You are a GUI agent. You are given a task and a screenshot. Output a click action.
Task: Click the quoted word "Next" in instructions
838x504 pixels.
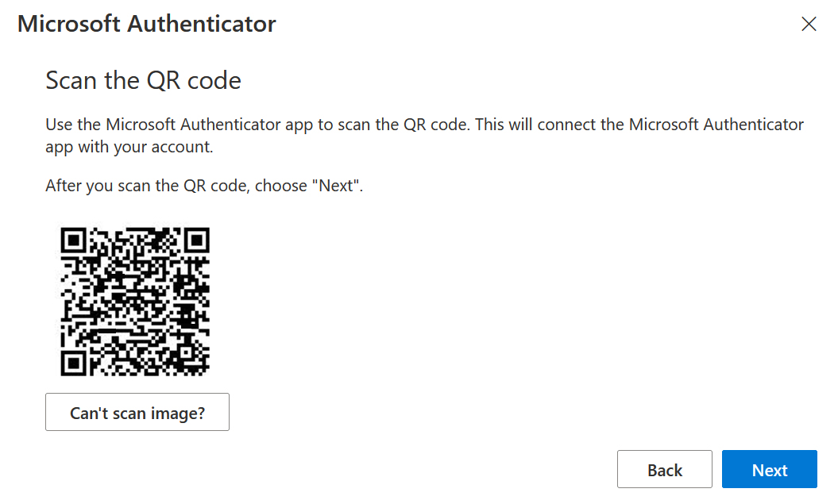pos(336,186)
